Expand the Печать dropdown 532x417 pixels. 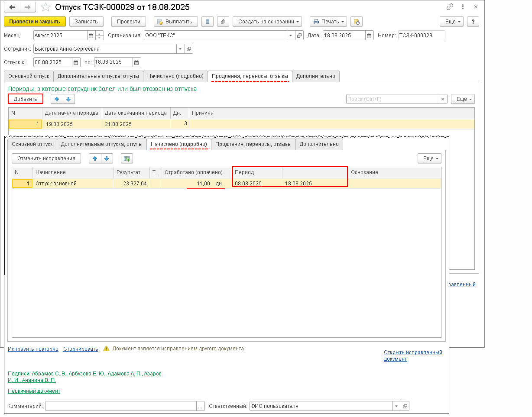328,22
